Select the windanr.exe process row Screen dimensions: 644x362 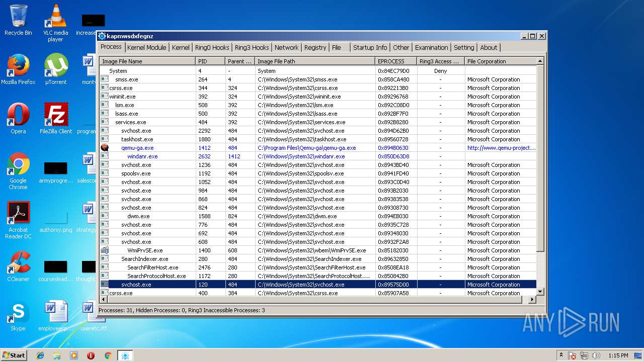pyautogui.click(x=318, y=156)
